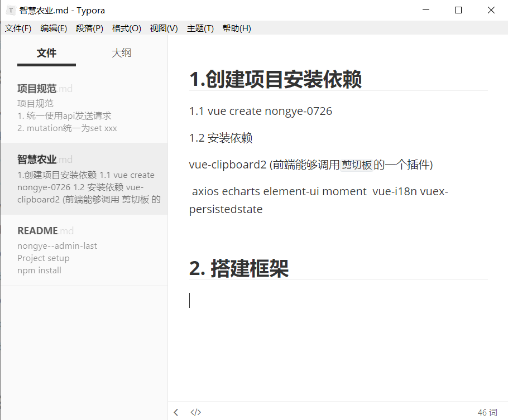This screenshot has height=420, width=508.
Task: Open the 文件(F) menu
Action: click(18, 28)
